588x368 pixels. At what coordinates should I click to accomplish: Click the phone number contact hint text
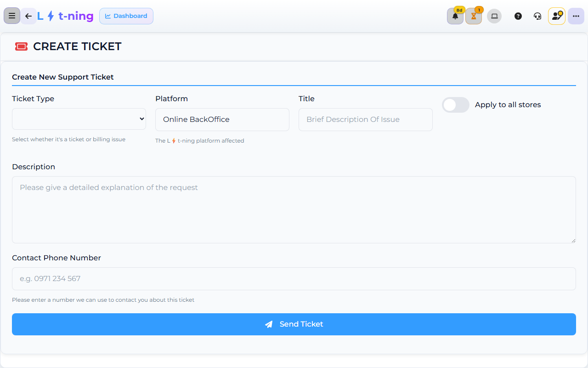pyautogui.click(x=103, y=300)
